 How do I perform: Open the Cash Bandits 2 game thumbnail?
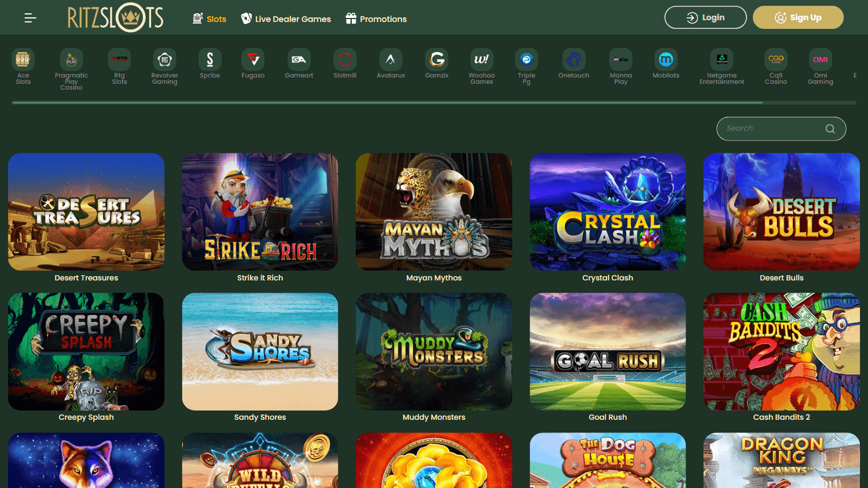[782, 352]
